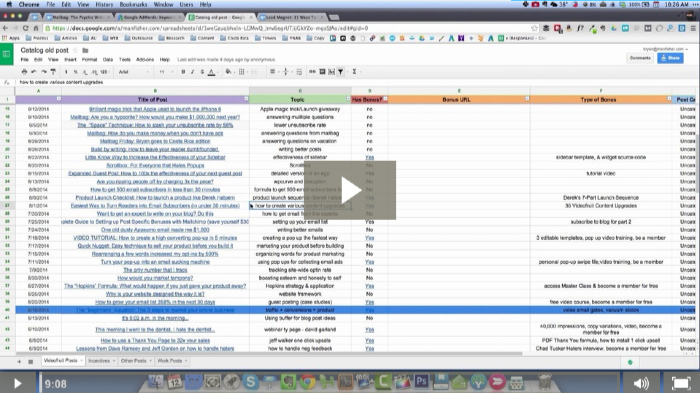This screenshot has width=700, height=393.
Task: Open filter dropdown on Topic column
Action: [348, 99]
